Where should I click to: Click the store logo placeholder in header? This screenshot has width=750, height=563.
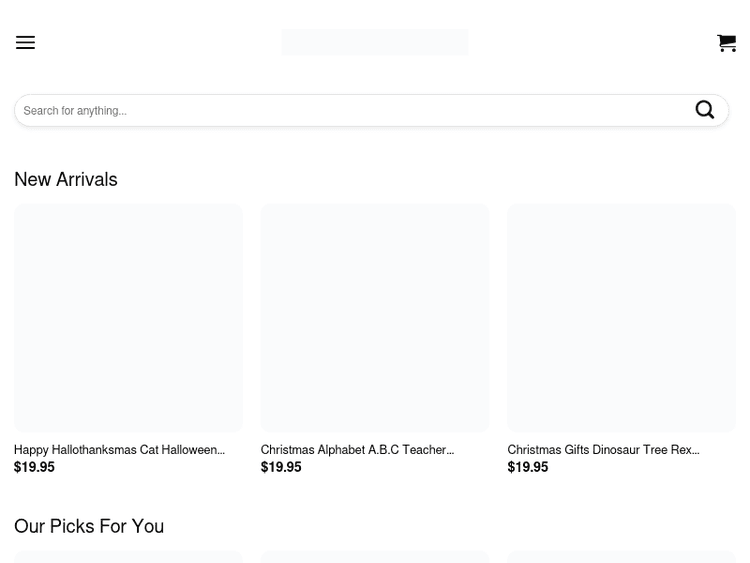tap(374, 42)
